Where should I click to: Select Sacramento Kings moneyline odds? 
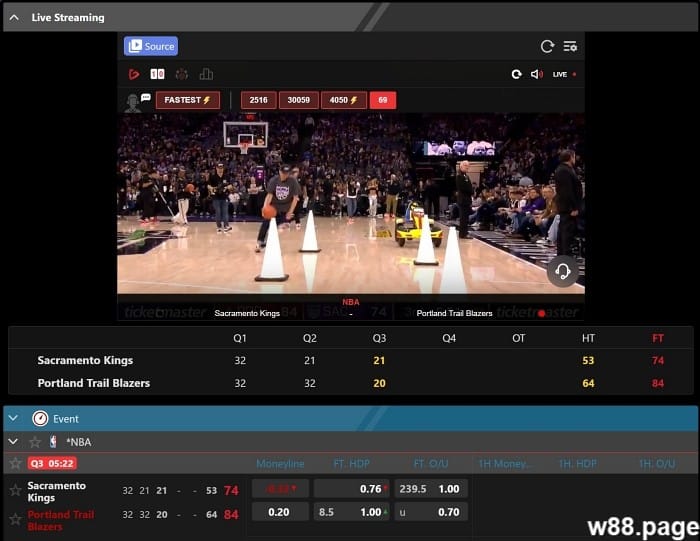pyautogui.click(x=280, y=489)
